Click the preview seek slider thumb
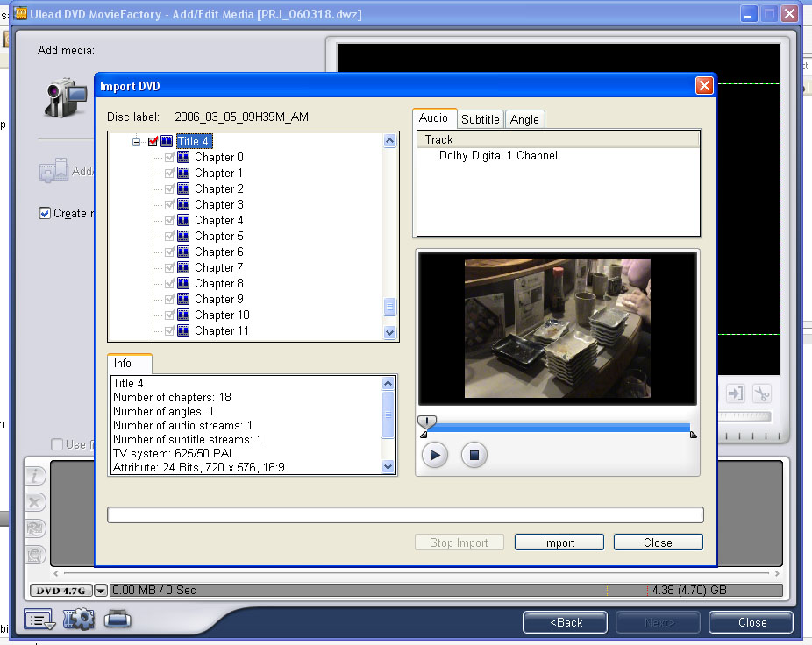The width and height of the screenshot is (812, 645). (426, 422)
